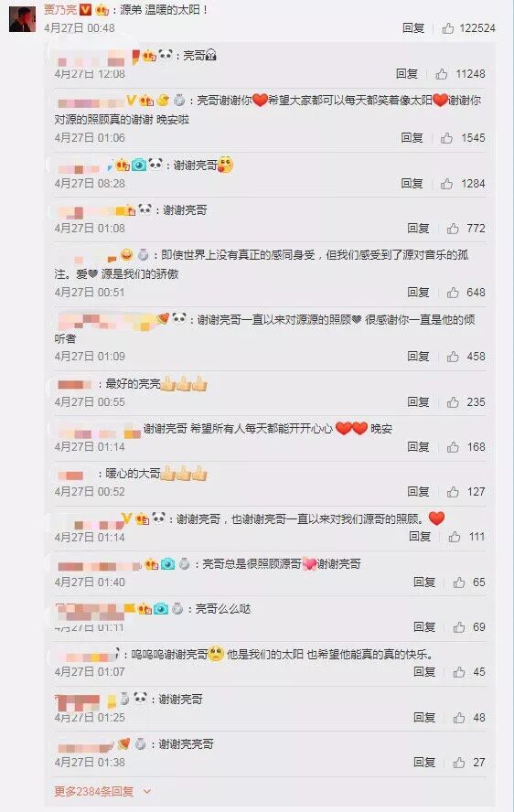Like the comment with 648 likes
514x812 pixels.
[x=453, y=293]
